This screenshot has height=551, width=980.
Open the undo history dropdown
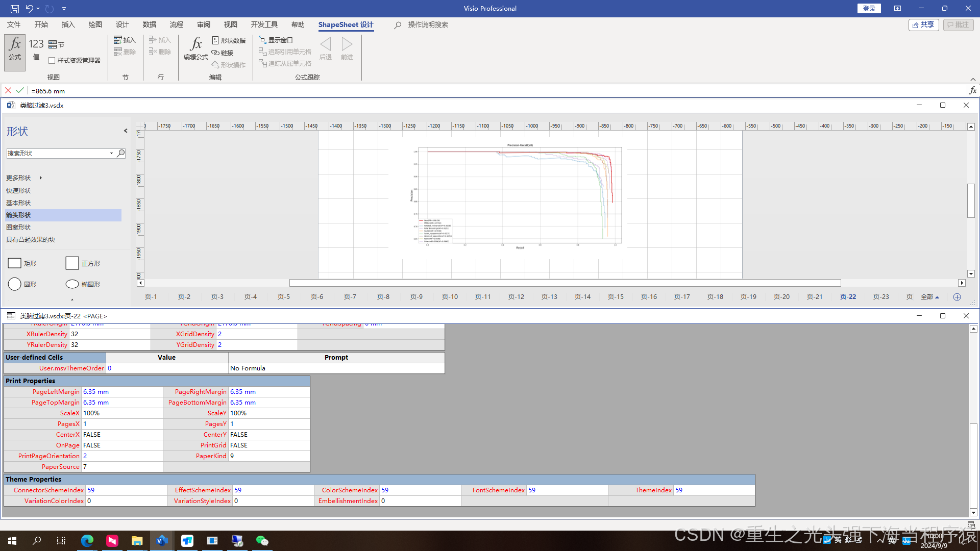click(38, 9)
